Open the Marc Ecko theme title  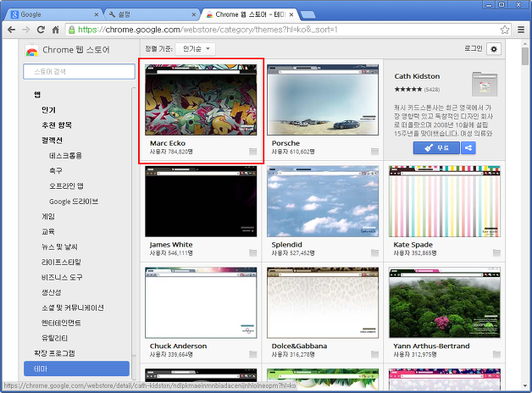click(168, 143)
